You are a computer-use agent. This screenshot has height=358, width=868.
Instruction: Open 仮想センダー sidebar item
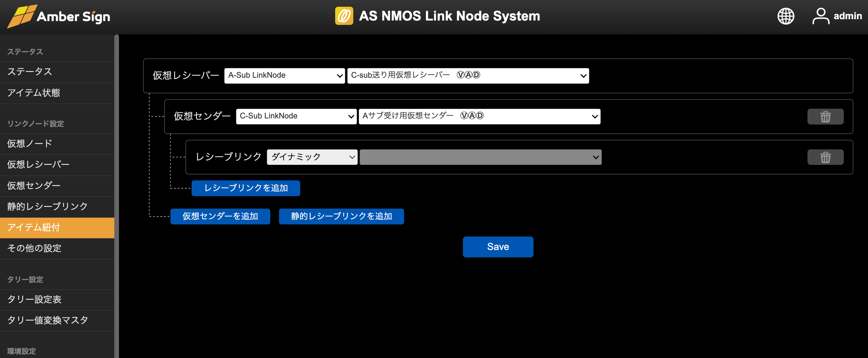point(57,186)
